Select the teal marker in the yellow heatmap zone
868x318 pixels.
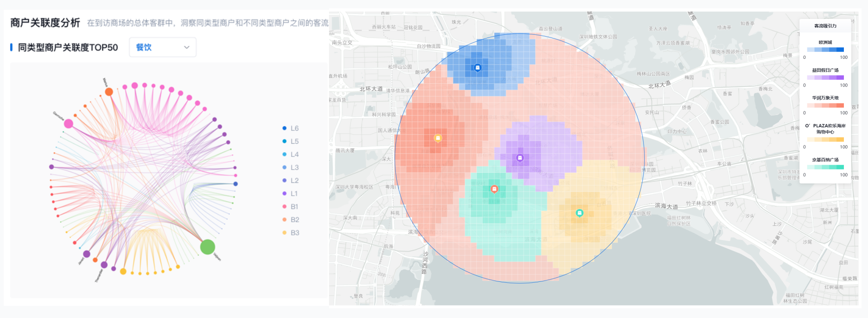tap(579, 213)
